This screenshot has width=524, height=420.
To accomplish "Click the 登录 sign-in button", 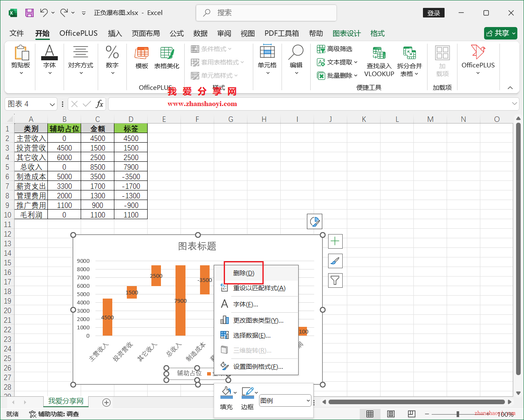I will [x=434, y=13].
